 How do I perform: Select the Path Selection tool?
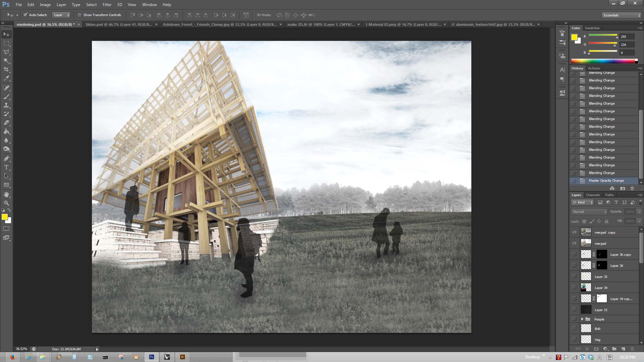(x=7, y=176)
